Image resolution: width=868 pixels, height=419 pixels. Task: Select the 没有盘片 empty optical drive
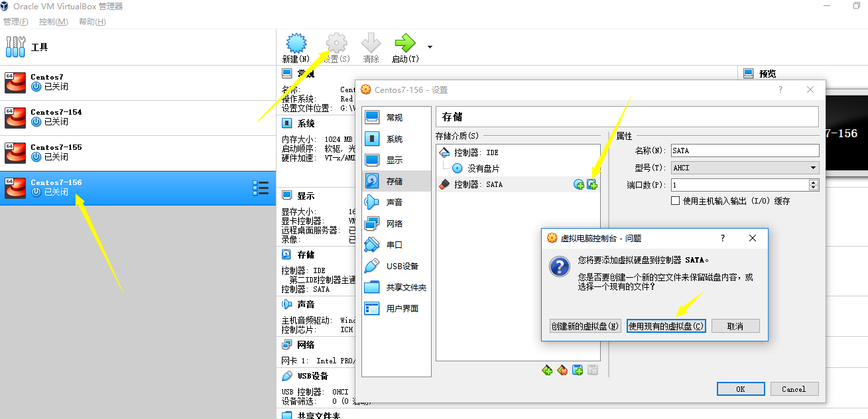(x=517, y=168)
